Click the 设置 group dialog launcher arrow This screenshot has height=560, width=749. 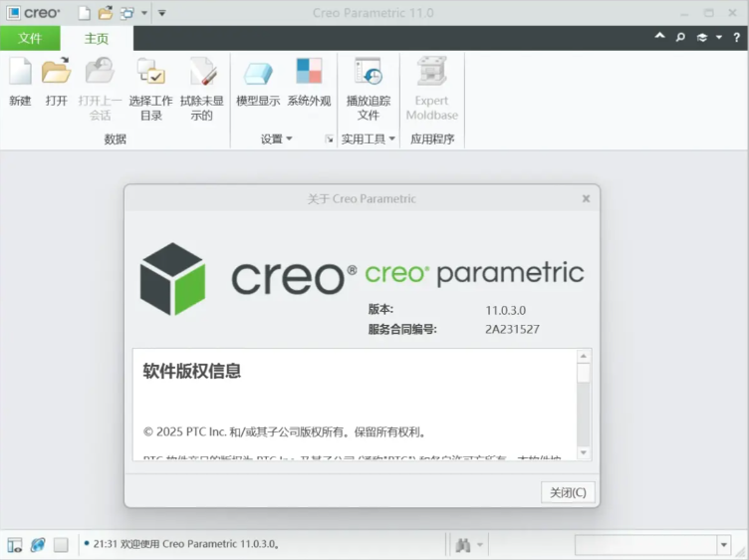[329, 140]
